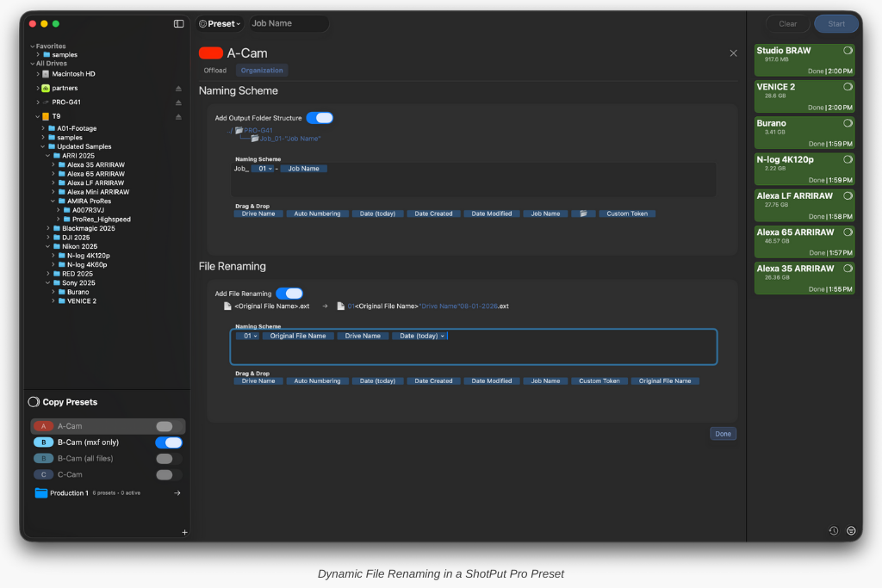Click the folder token in Drag & Drop

[x=583, y=214]
